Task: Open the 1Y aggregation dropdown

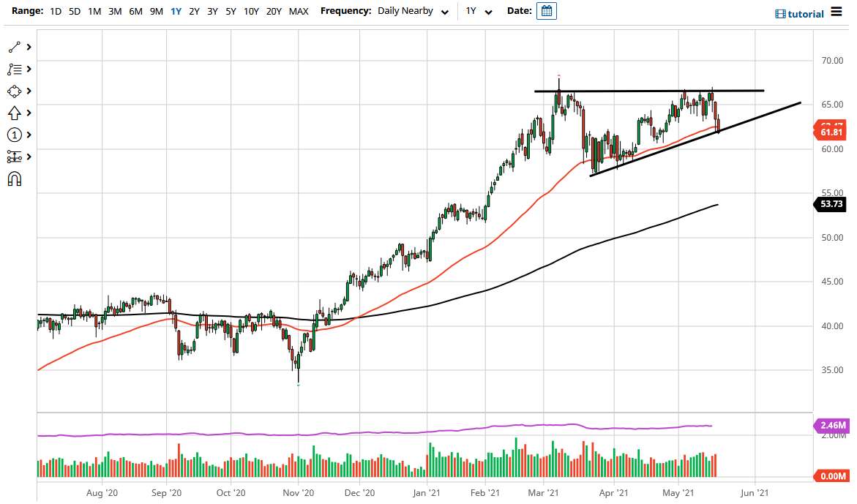Action: coord(479,11)
